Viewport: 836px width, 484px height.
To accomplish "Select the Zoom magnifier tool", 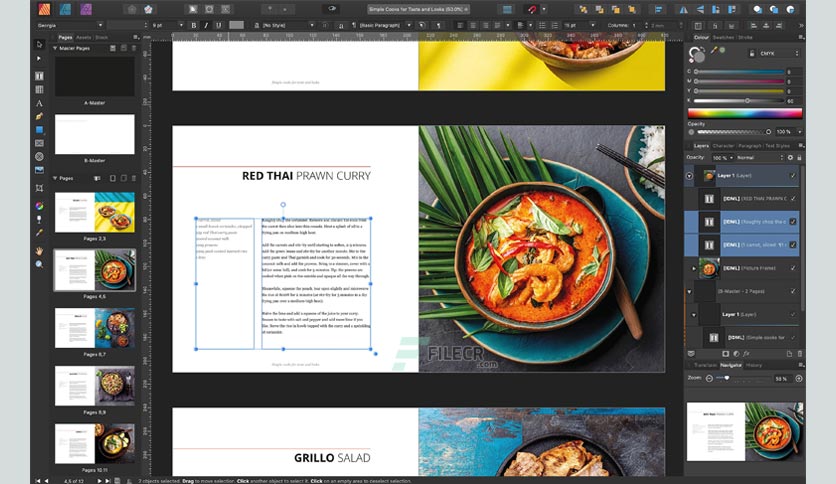I will pos(39,264).
